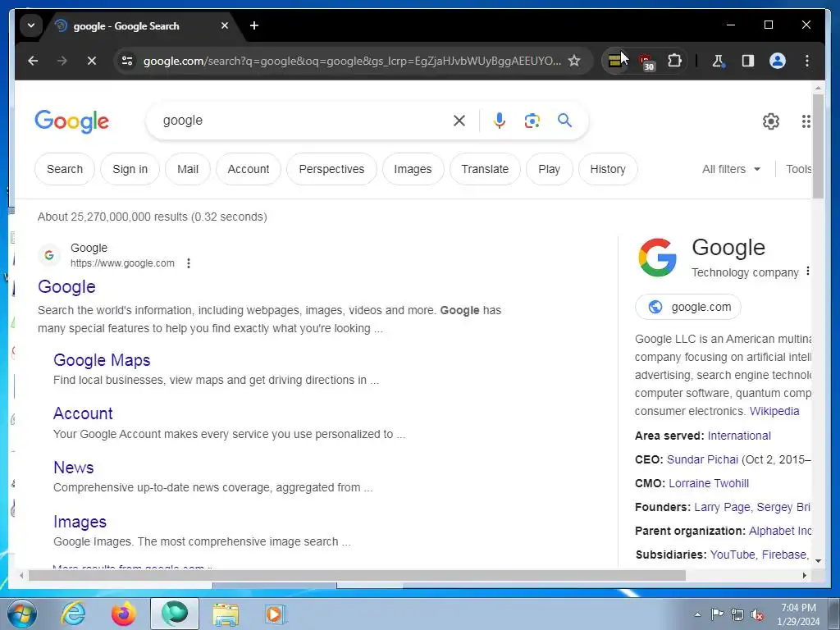Toggle the browser side panel

pyautogui.click(x=748, y=61)
